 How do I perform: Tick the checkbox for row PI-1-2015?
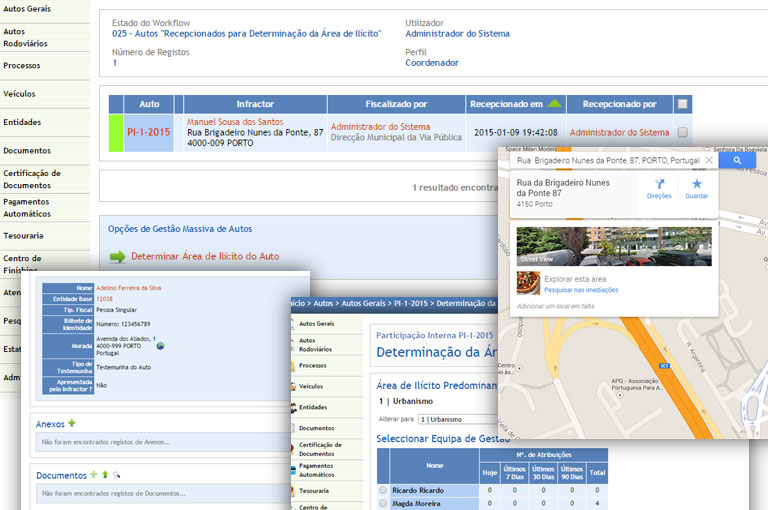[682, 132]
